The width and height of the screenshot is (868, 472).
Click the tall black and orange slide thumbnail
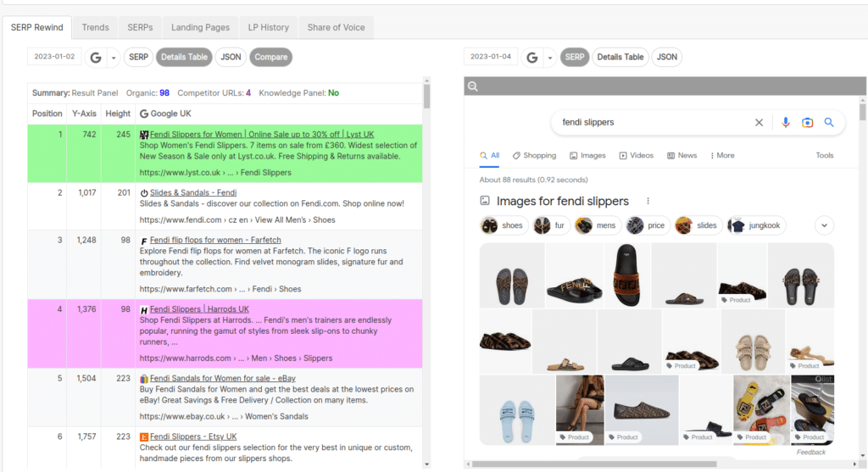tap(626, 275)
